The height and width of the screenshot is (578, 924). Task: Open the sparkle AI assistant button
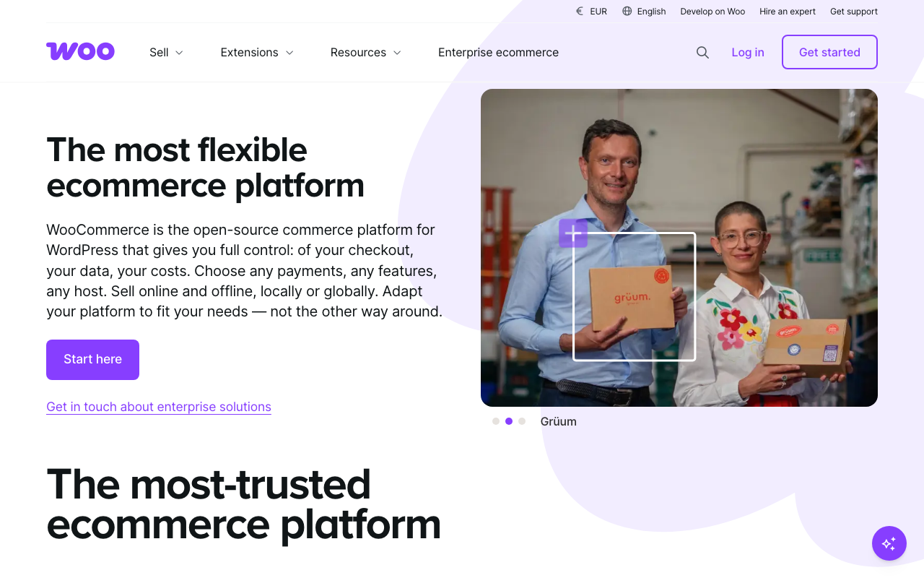pyautogui.click(x=889, y=543)
